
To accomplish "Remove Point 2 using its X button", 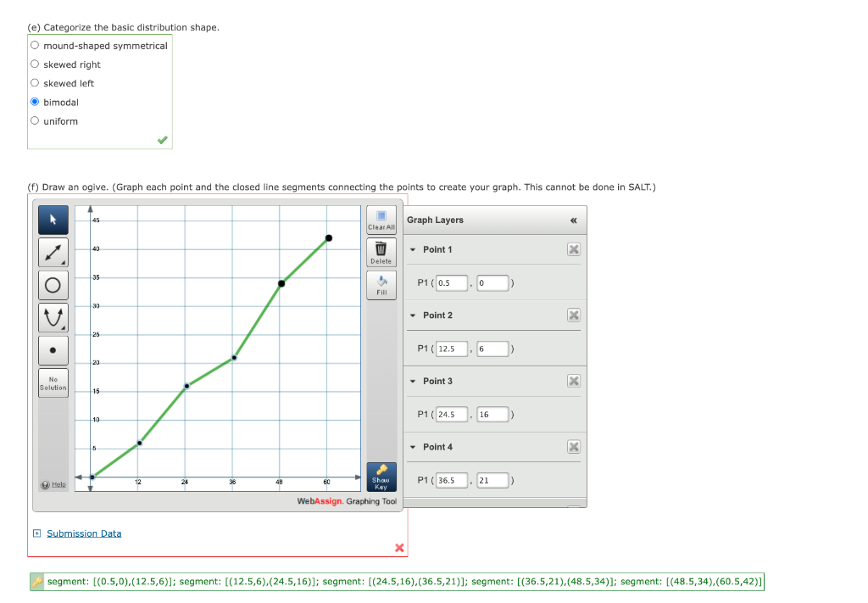I will 573,315.
